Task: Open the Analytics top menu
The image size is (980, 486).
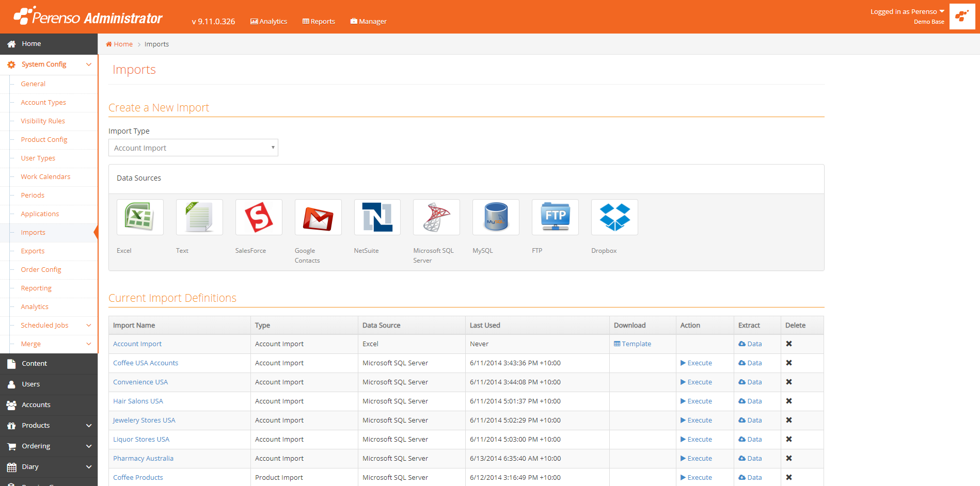Action: (x=268, y=21)
